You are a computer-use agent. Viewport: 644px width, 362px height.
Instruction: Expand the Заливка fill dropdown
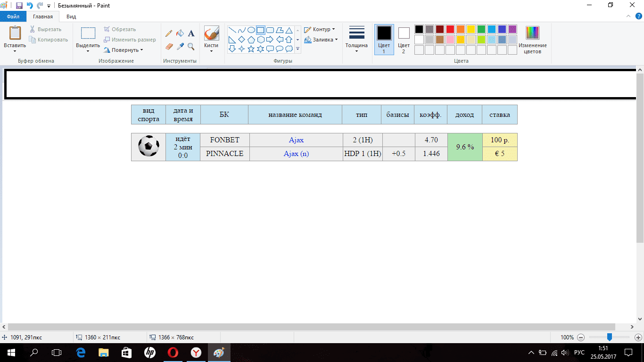(x=322, y=40)
